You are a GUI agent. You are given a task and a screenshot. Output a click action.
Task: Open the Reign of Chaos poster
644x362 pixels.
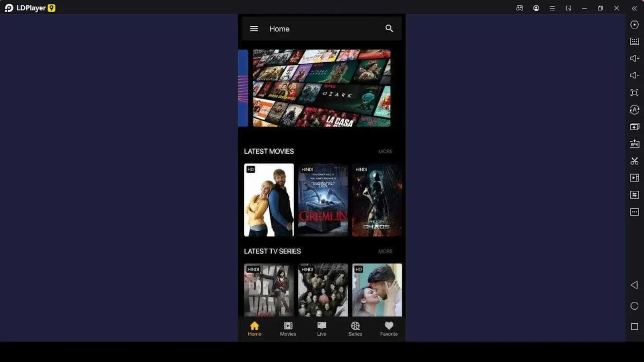[x=377, y=200]
